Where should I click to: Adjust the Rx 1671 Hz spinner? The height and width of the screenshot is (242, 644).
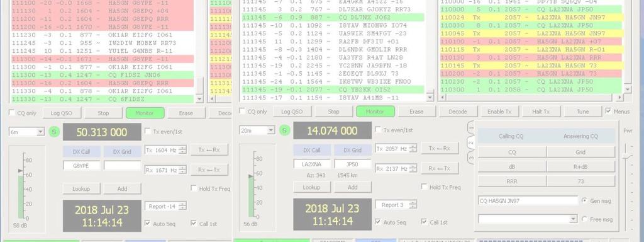pos(183,170)
